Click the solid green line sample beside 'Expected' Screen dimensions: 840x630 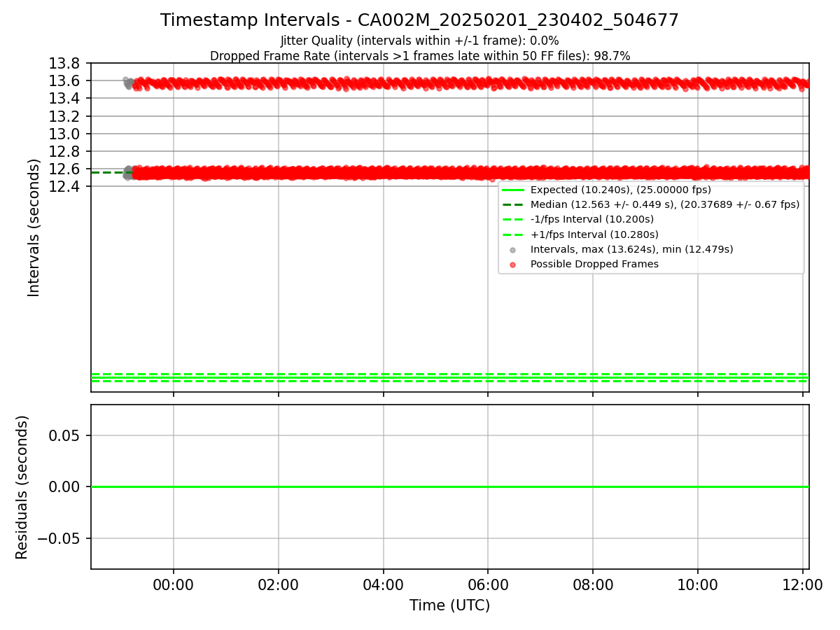(513, 190)
